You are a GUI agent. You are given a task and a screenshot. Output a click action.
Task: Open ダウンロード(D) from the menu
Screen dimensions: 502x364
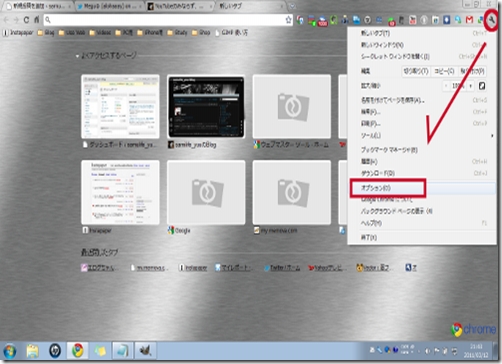tap(422, 173)
